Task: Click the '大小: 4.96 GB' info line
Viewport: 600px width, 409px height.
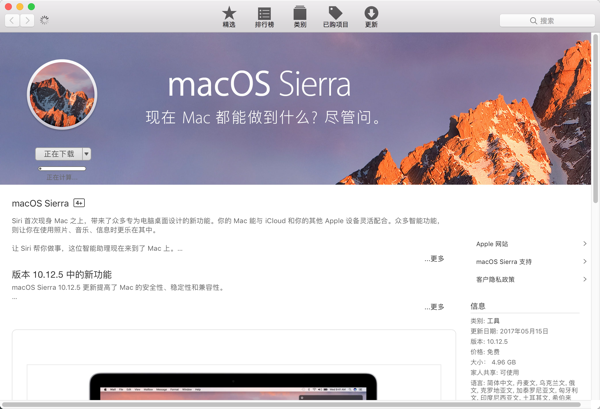Action: point(493,362)
